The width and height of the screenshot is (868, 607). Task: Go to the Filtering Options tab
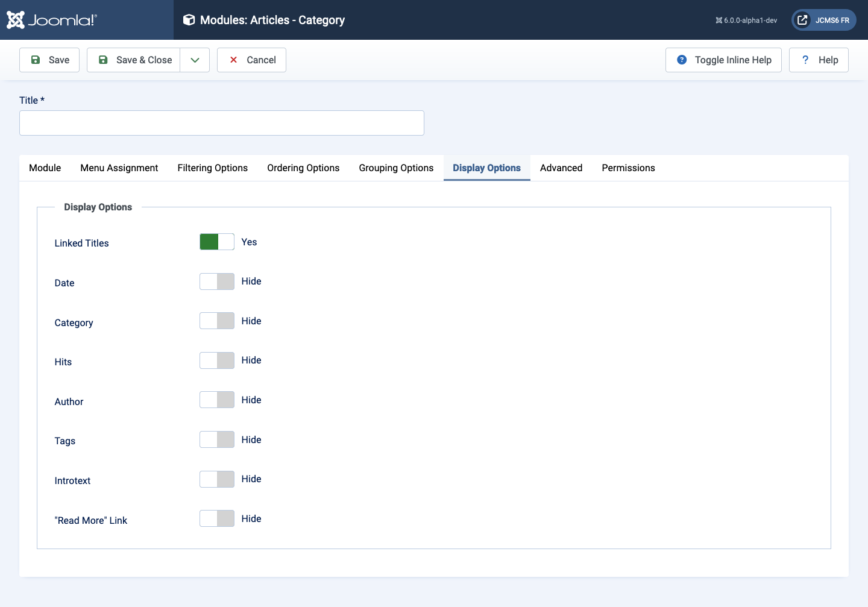[x=213, y=168]
